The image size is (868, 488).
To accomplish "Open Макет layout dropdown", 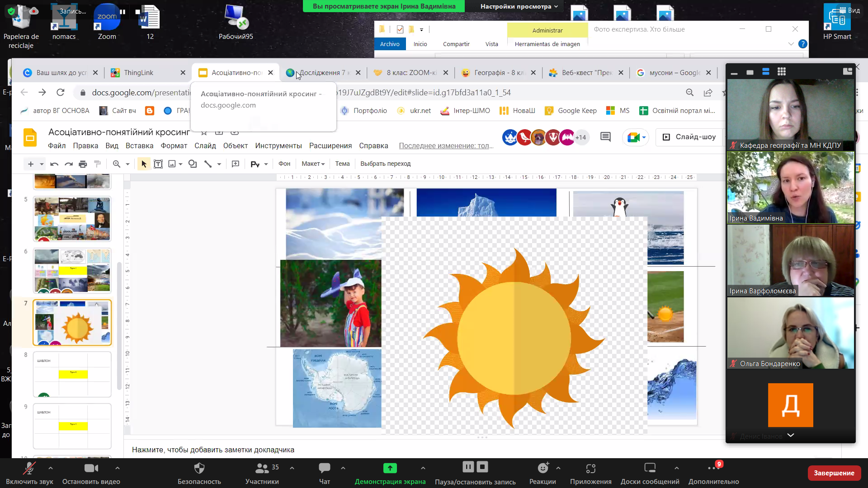I will [313, 164].
